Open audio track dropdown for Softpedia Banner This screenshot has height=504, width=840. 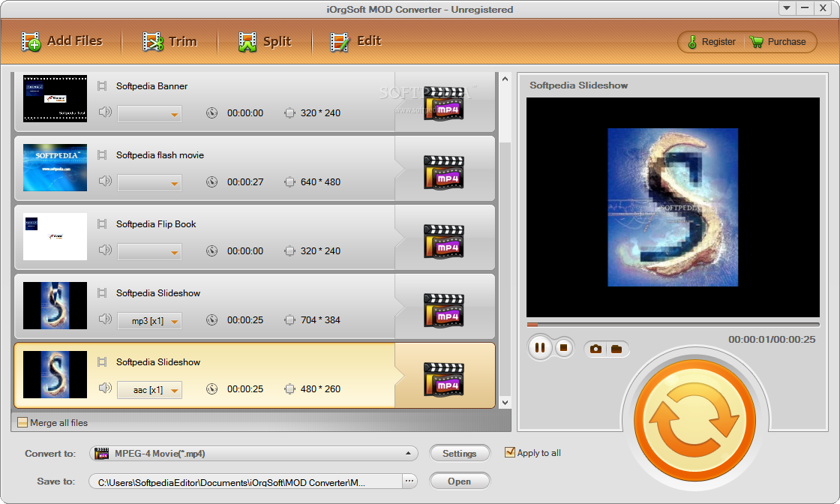point(149,113)
